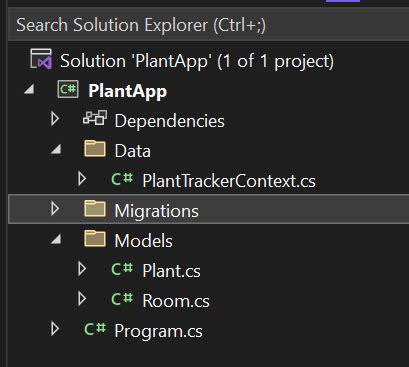Expand the PlantTrackerContext.cs arrow
The height and width of the screenshot is (367, 409).
82,179
